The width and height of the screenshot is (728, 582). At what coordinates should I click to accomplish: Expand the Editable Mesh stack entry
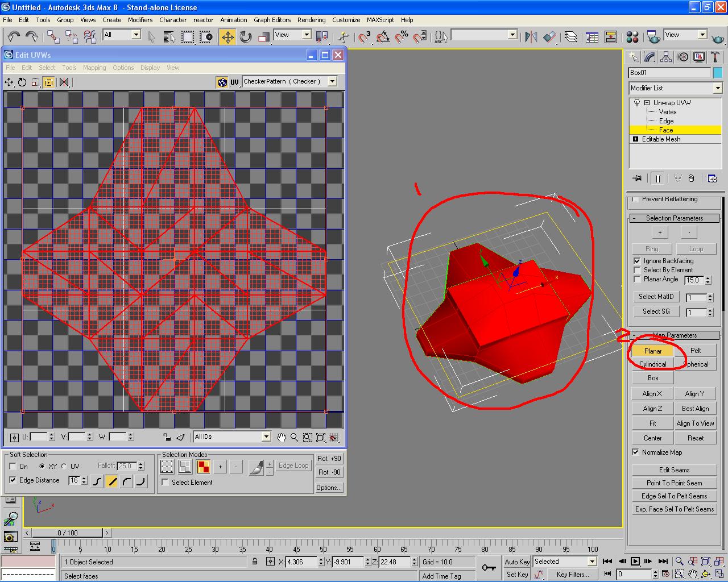[x=635, y=139]
